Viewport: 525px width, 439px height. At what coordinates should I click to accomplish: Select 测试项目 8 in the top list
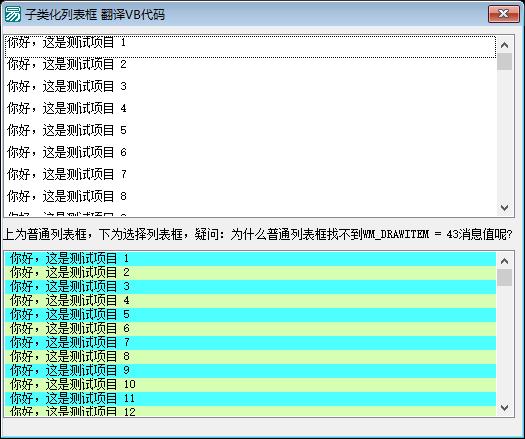pyautogui.click(x=250, y=196)
